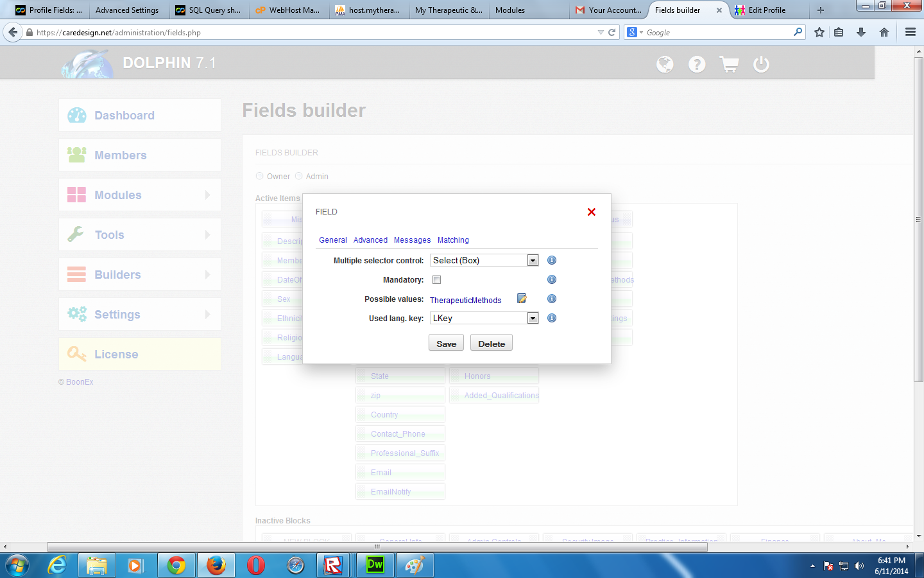This screenshot has height=578, width=924.
Task: Click the logout power icon in header
Action: pyautogui.click(x=761, y=64)
